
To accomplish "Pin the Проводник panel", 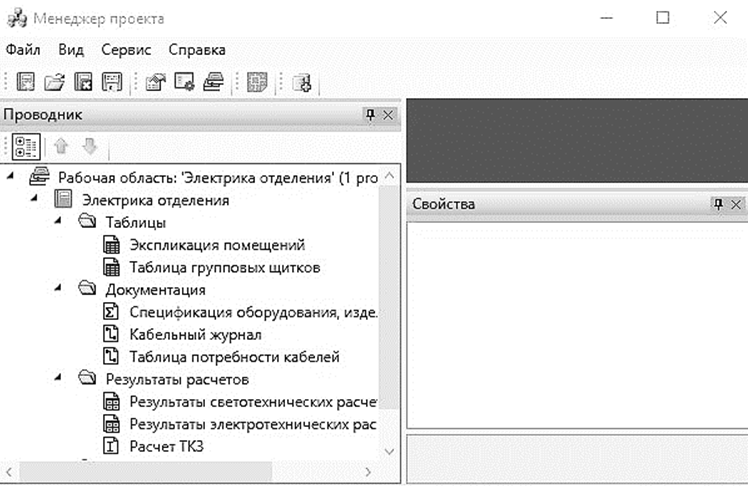I will [x=370, y=115].
